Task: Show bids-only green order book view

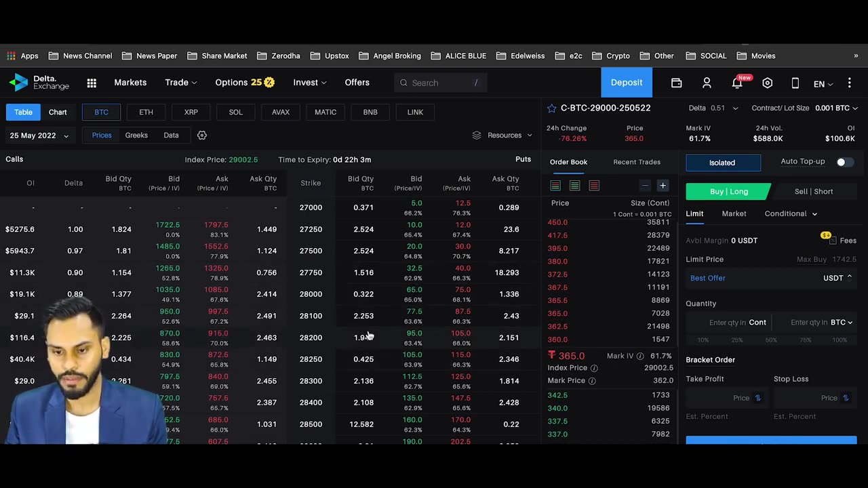Action: 574,186
